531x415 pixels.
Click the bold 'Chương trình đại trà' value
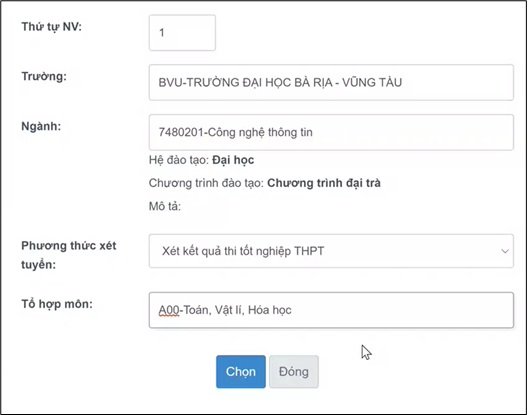(324, 183)
